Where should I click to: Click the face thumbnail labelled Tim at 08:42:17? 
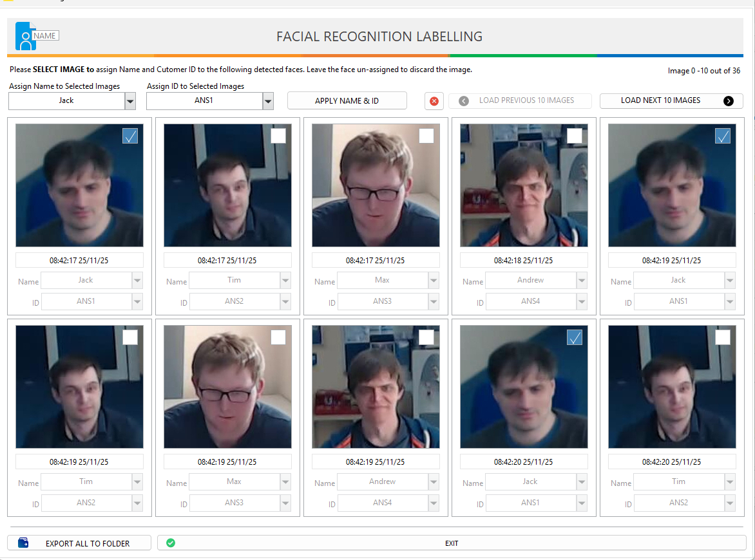227,185
